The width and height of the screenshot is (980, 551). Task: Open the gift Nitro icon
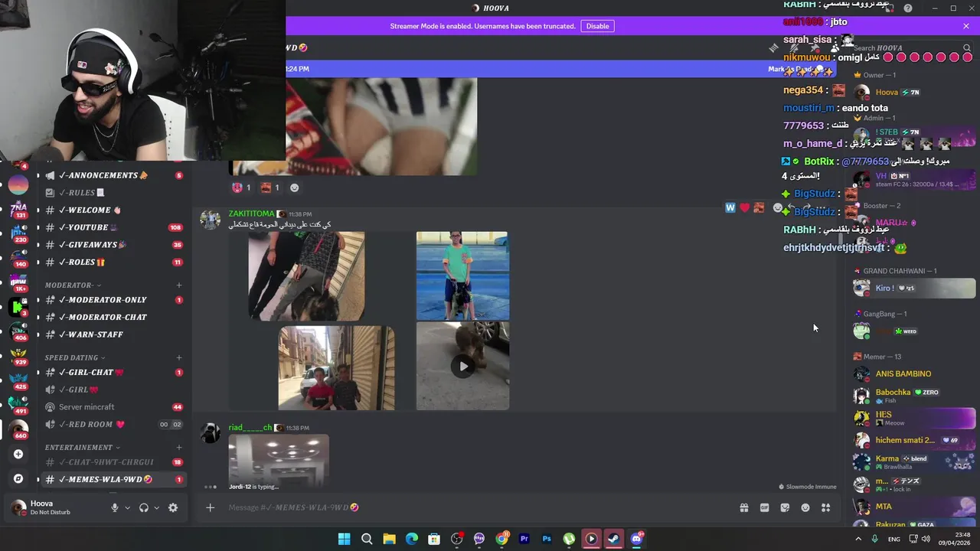coord(743,507)
